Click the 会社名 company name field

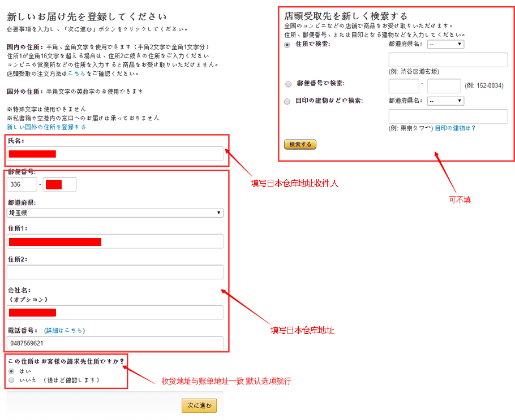coord(115,313)
